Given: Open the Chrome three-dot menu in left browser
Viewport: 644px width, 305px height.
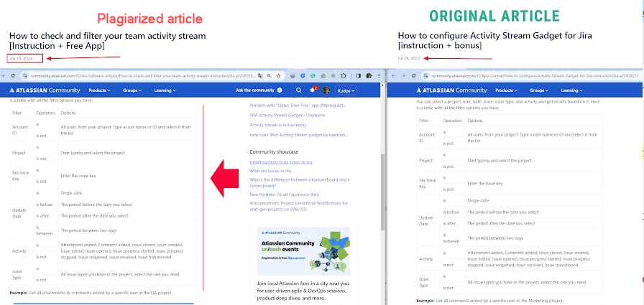Looking at the screenshot, I should click(379, 76).
